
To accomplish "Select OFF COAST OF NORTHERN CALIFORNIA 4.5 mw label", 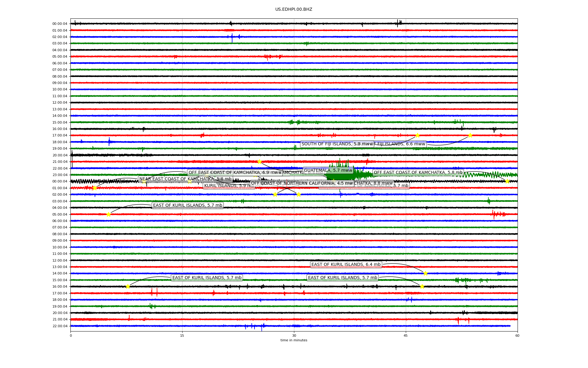I will (x=302, y=183).
